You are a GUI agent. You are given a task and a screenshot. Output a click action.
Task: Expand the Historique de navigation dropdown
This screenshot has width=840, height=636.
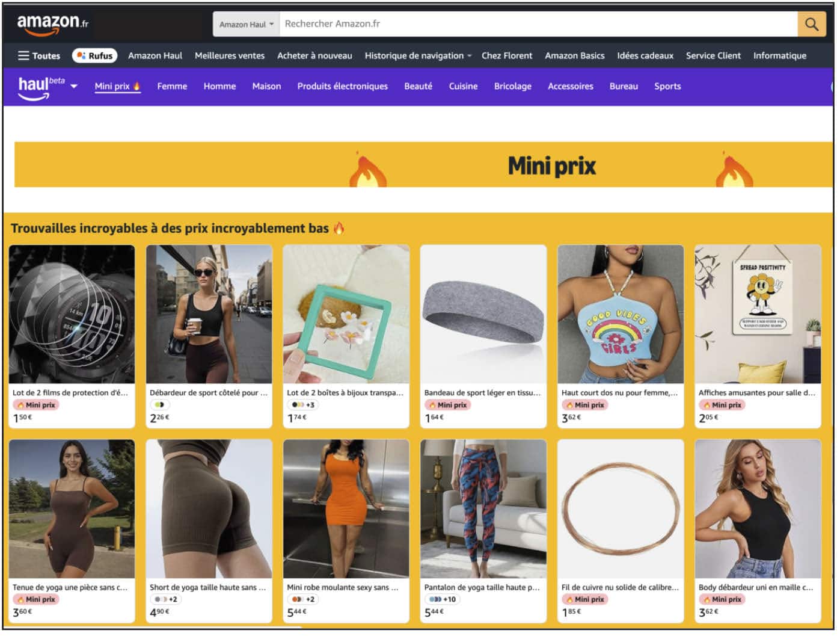pos(418,56)
